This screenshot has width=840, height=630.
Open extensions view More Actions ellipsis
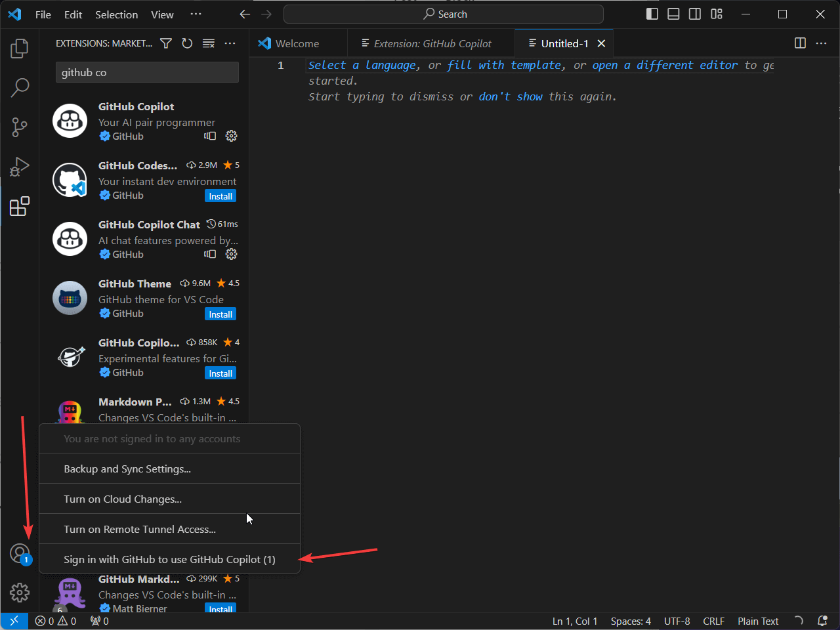230,43
